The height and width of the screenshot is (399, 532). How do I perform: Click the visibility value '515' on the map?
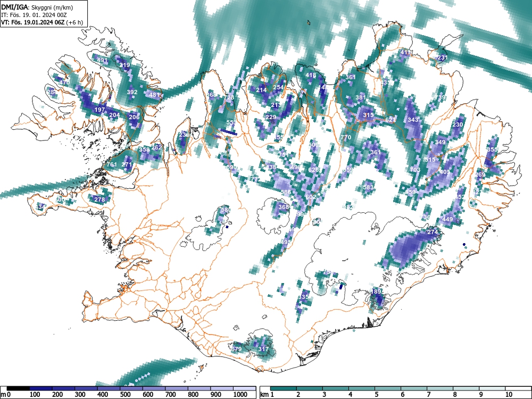coord(430,160)
